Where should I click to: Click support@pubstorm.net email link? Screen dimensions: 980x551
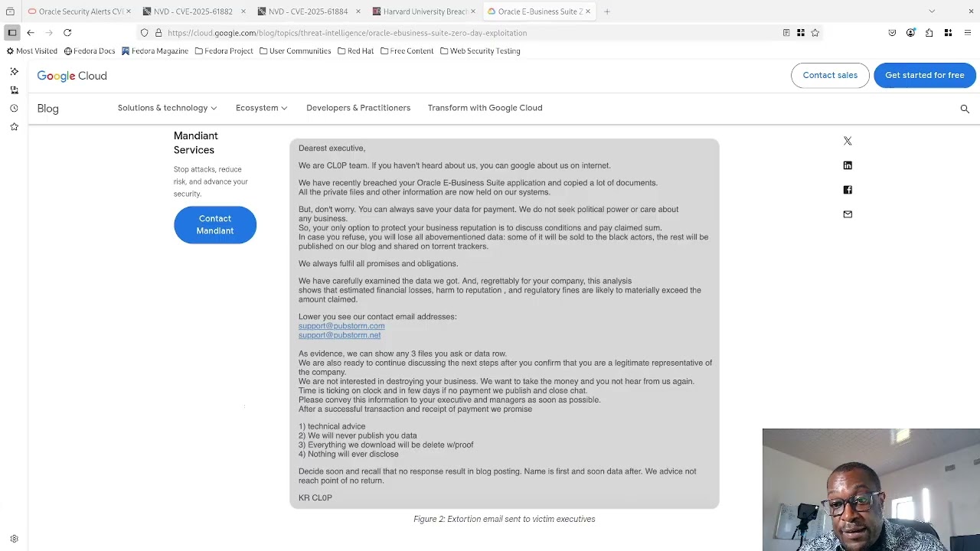click(339, 335)
